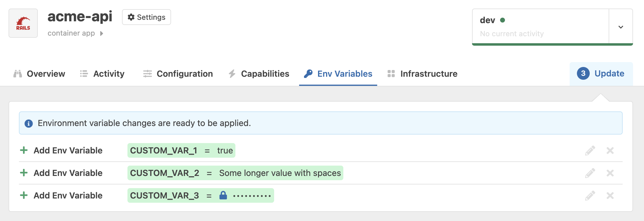Click the Infrastructure grid icon
This screenshot has width=644, height=221.
tap(392, 74)
